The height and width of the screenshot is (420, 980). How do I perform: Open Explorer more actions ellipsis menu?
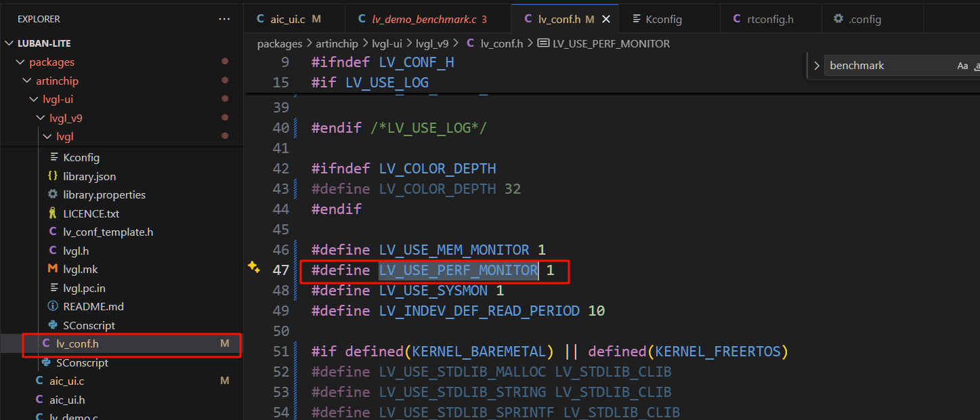point(224,19)
